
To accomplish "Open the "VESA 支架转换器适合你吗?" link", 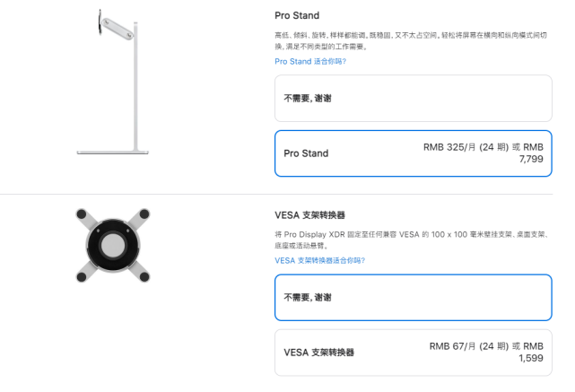I will [319, 260].
